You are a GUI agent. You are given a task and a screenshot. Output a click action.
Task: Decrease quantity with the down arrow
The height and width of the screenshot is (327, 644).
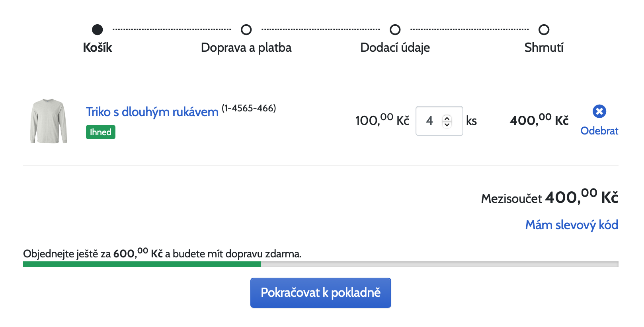tap(447, 124)
